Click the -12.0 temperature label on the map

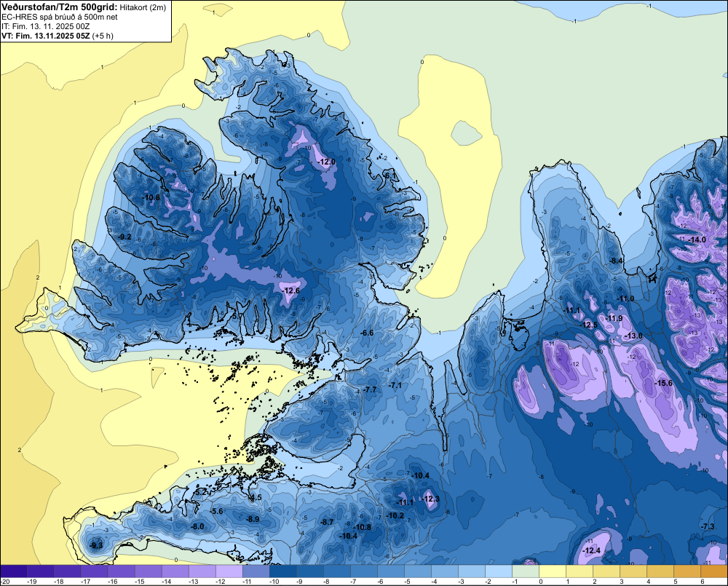pos(327,162)
